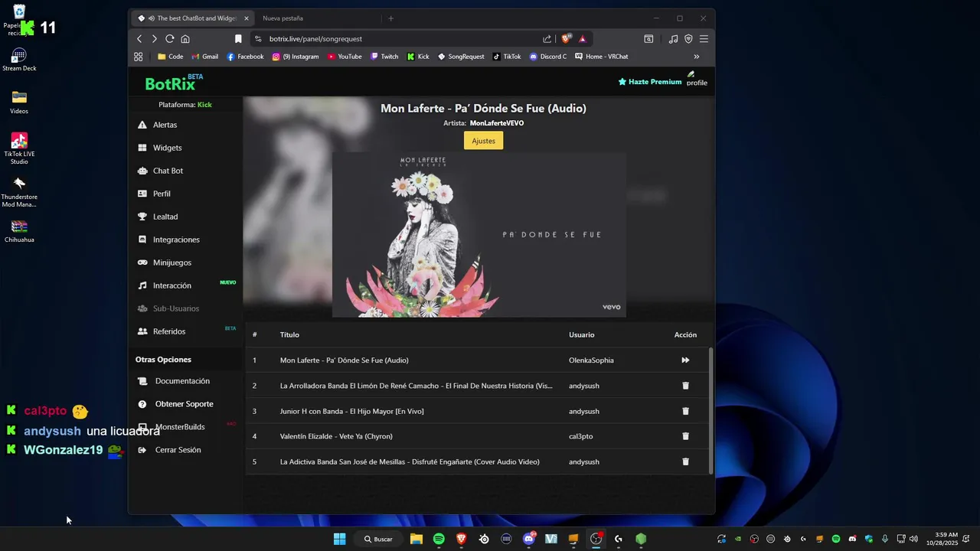
Task: Close the BotRix browser tab
Action: (247, 18)
